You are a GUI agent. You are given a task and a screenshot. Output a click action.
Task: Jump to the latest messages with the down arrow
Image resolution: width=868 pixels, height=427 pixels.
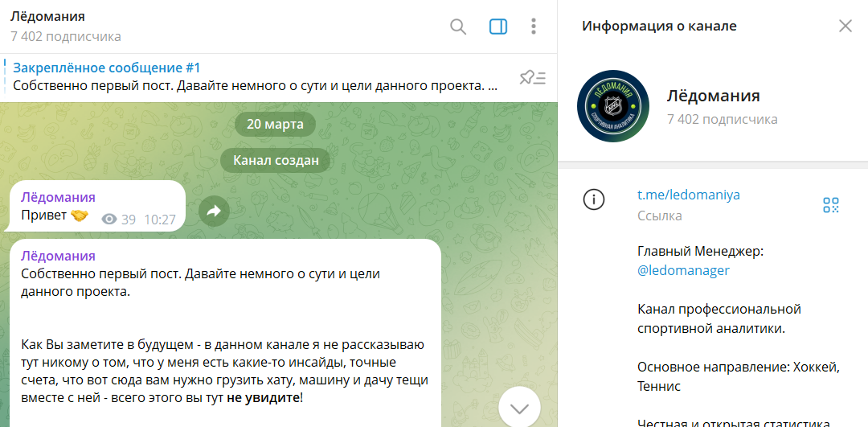tap(519, 409)
